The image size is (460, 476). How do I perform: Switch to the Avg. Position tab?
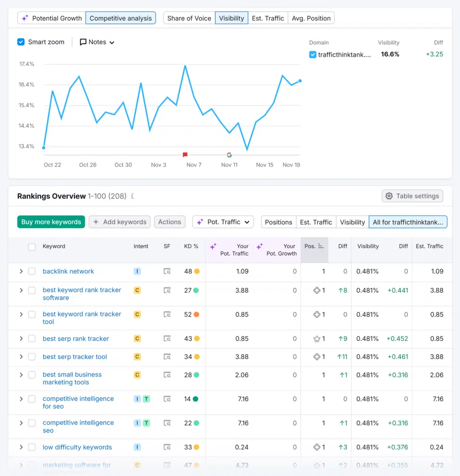coord(311,18)
